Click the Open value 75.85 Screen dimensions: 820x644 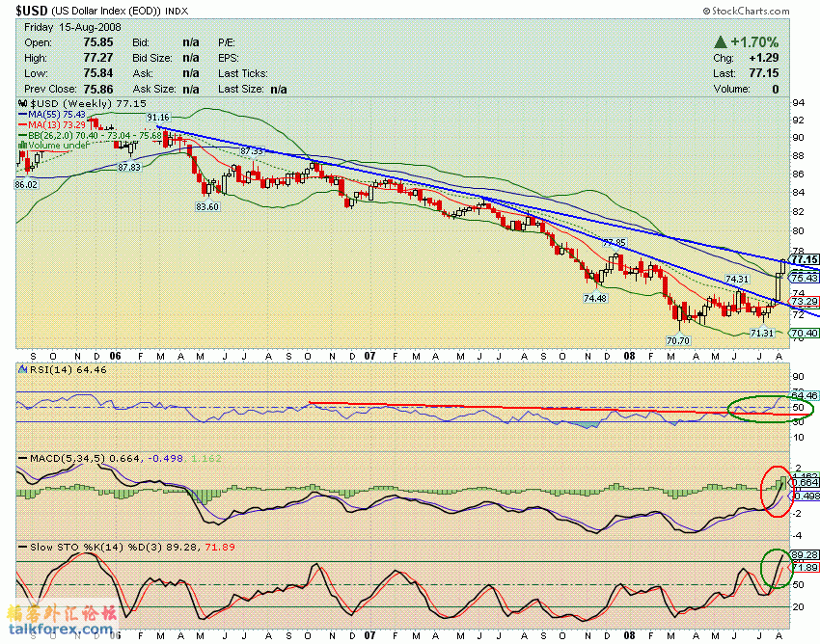(x=98, y=42)
